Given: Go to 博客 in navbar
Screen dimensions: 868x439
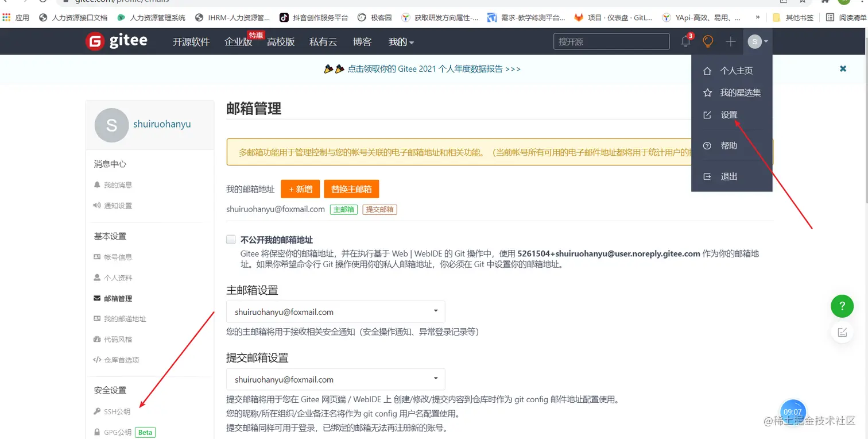Looking at the screenshot, I should (x=362, y=42).
